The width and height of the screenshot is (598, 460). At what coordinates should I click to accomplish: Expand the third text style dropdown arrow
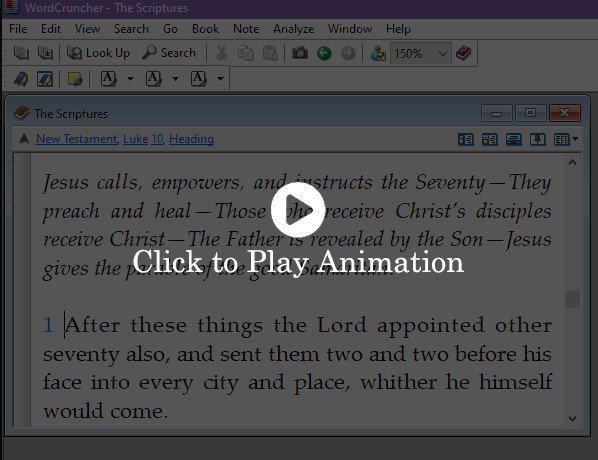[220, 79]
